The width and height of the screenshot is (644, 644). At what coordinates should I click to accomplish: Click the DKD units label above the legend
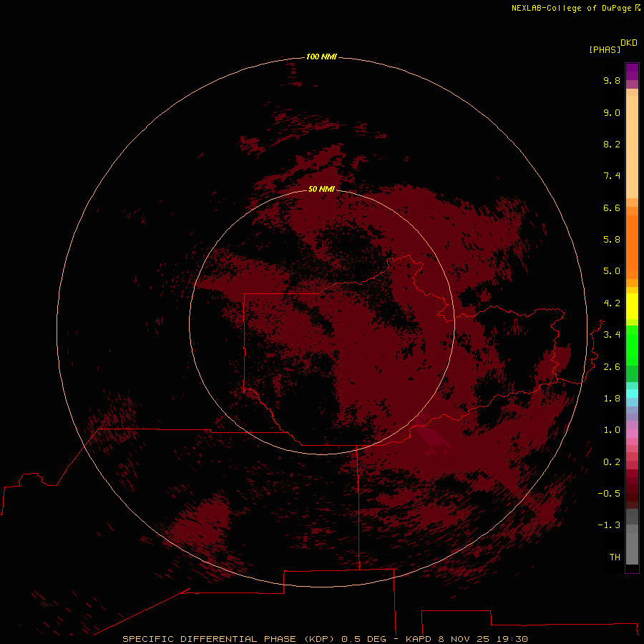click(x=629, y=43)
